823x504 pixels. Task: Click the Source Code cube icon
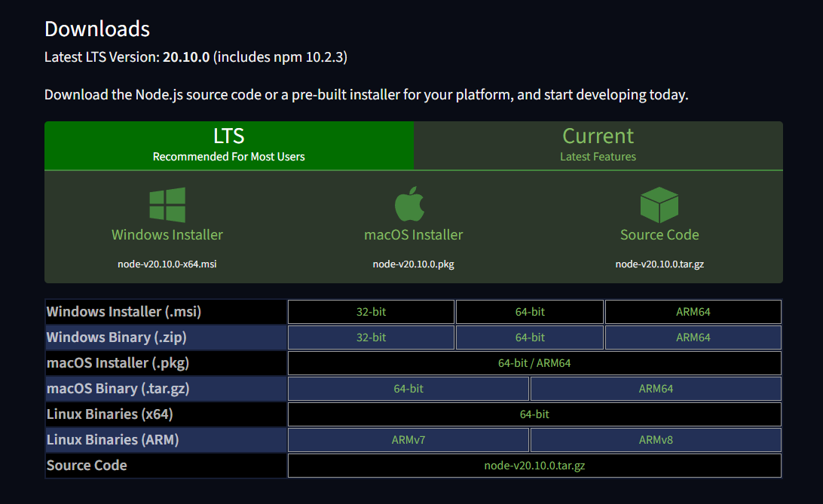point(659,204)
